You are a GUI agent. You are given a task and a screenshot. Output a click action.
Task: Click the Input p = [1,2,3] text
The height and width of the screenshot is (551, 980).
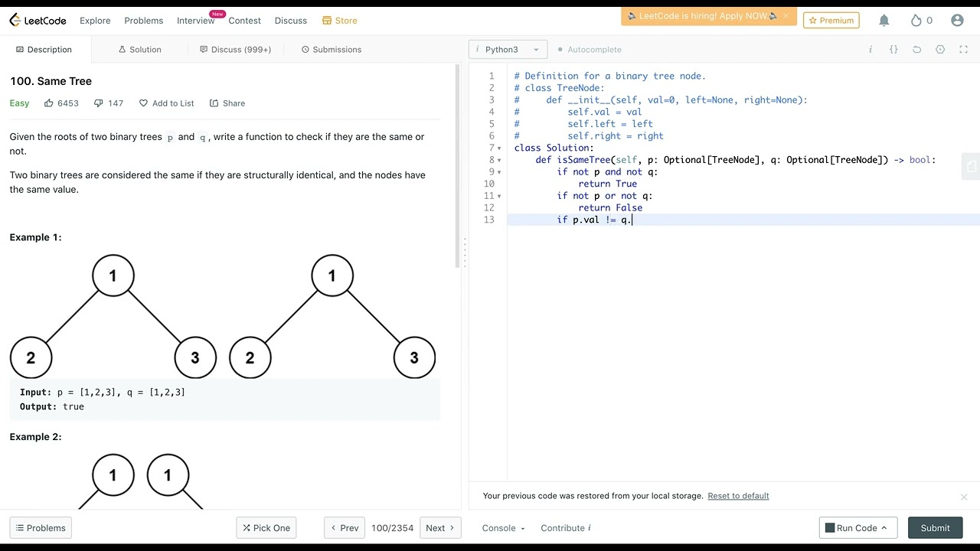point(103,393)
